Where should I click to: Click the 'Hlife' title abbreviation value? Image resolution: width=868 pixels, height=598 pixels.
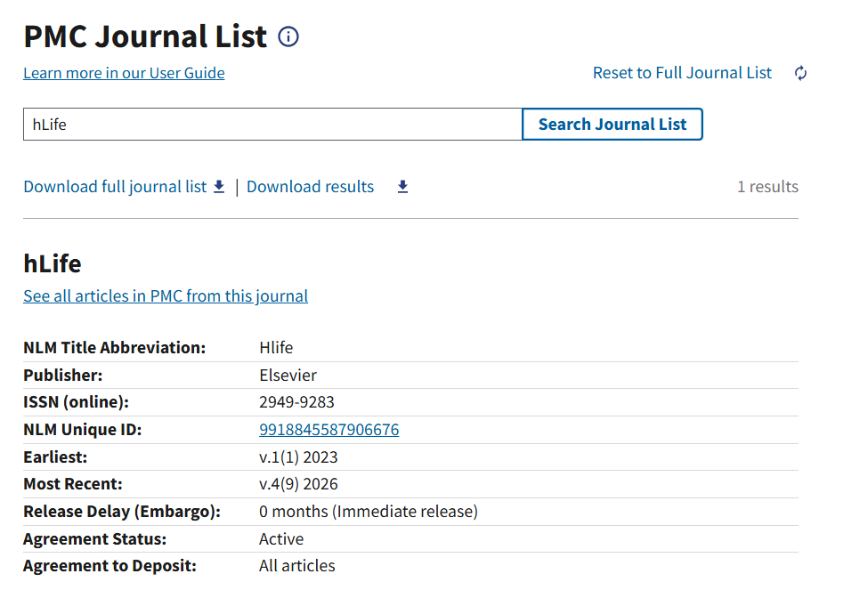point(276,348)
